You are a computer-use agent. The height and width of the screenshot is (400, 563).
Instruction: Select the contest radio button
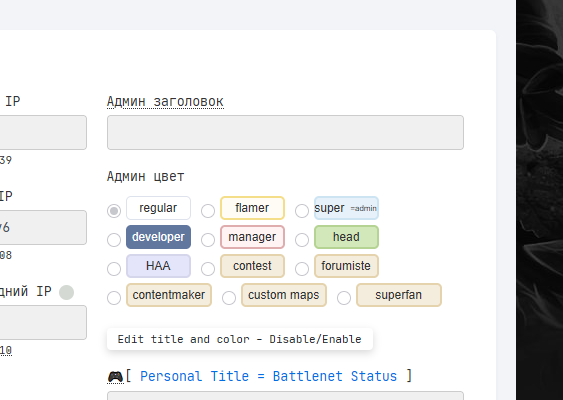[x=208, y=269]
